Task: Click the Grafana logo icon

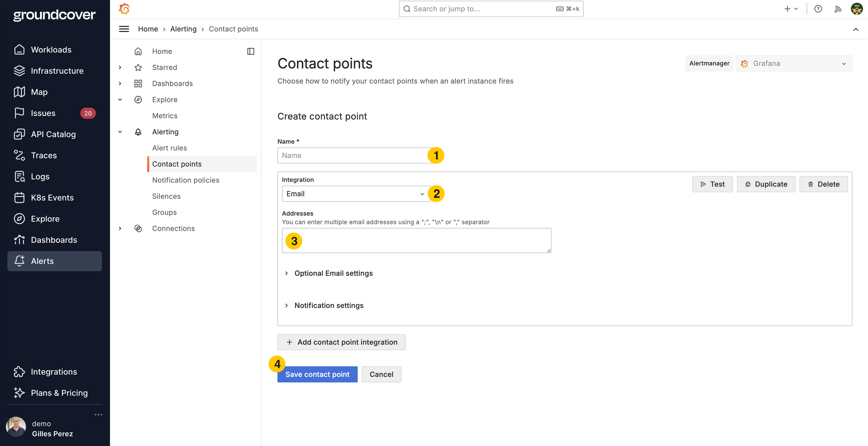Action: 124,9
